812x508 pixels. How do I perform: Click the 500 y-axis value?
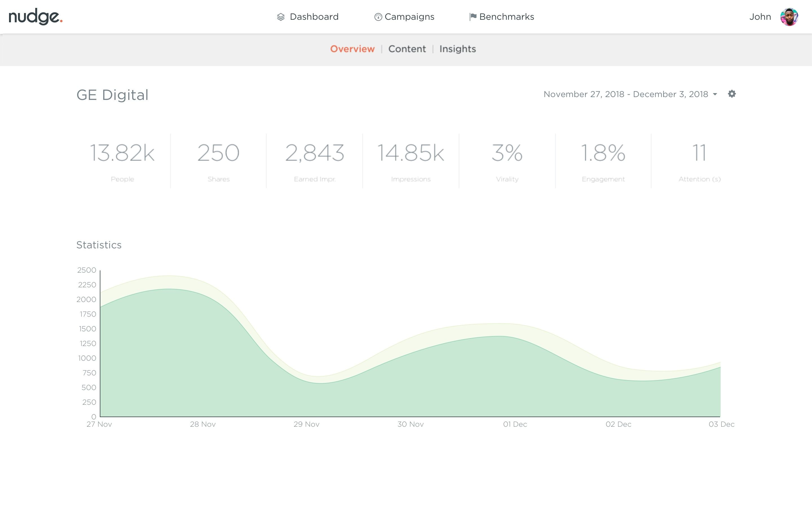pos(89,388)
